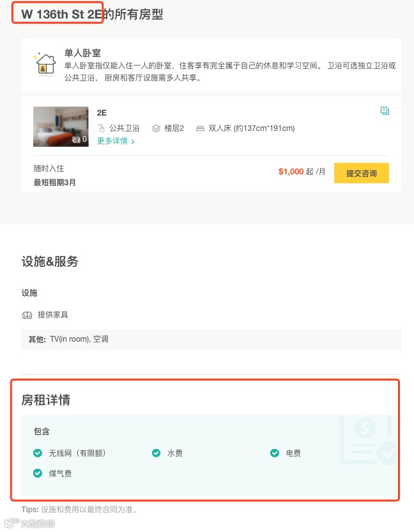This screenshot has width=414, height=532.
Task: Click the floor layers icon
Action: click(x=156, y=128)
